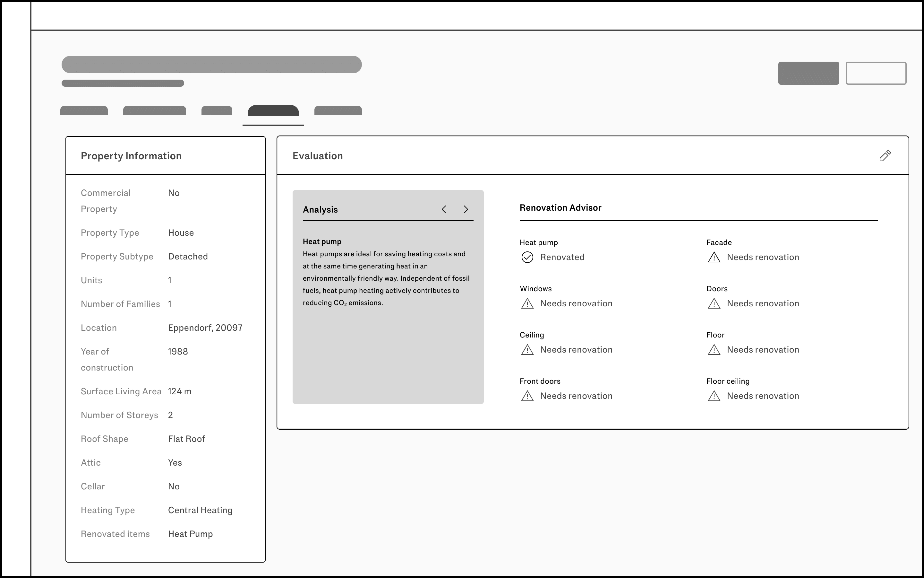The height and width of the screenshot is (578, 924).
Task: Click the outlined header button
Action: [876, 73]
